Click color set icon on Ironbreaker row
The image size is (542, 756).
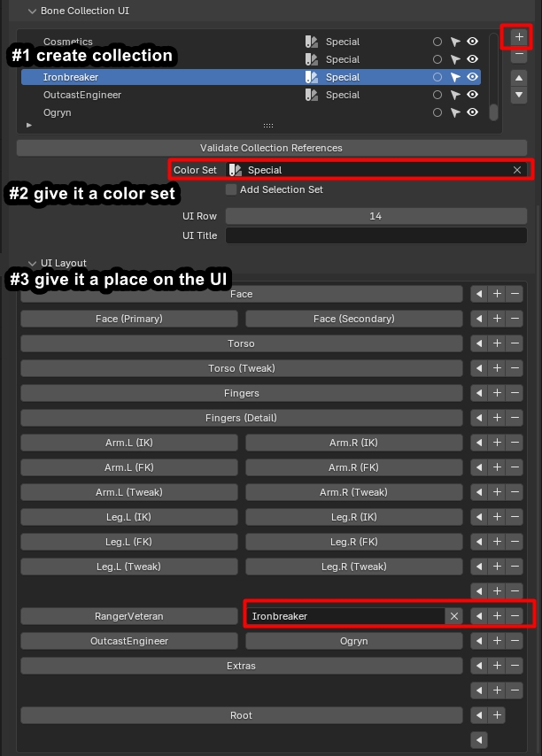(312, 77)
